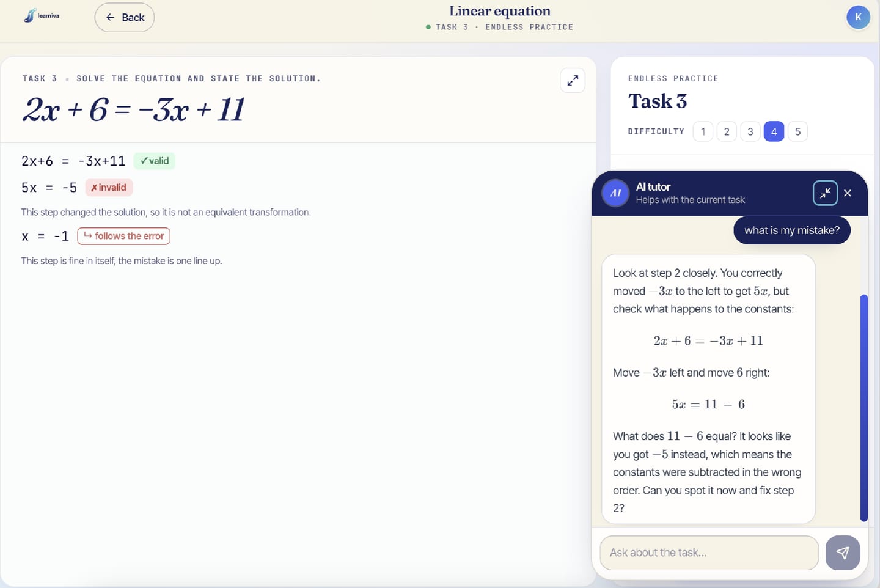Screen dimensions: 880x588
Task: Set difficulty to level 1
Action: pos(703,131)
